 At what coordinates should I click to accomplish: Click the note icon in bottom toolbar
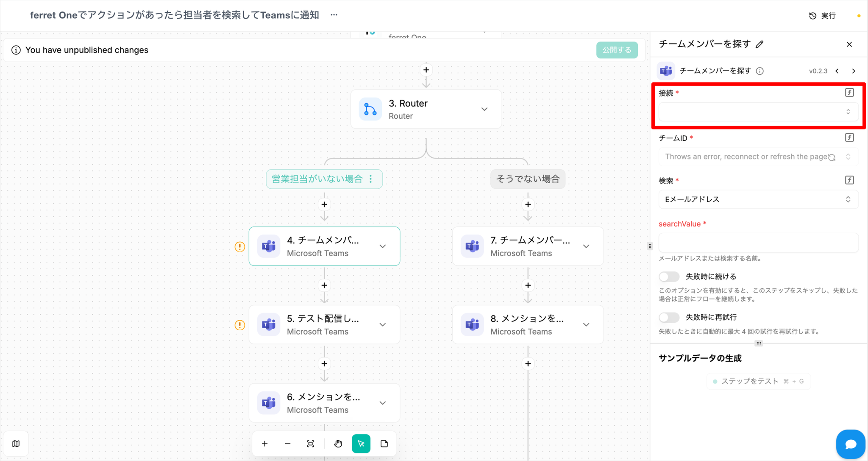(x=384, y=444)
